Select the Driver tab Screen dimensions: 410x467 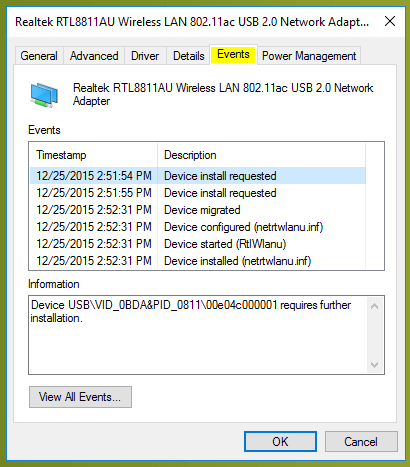point(145,56)
